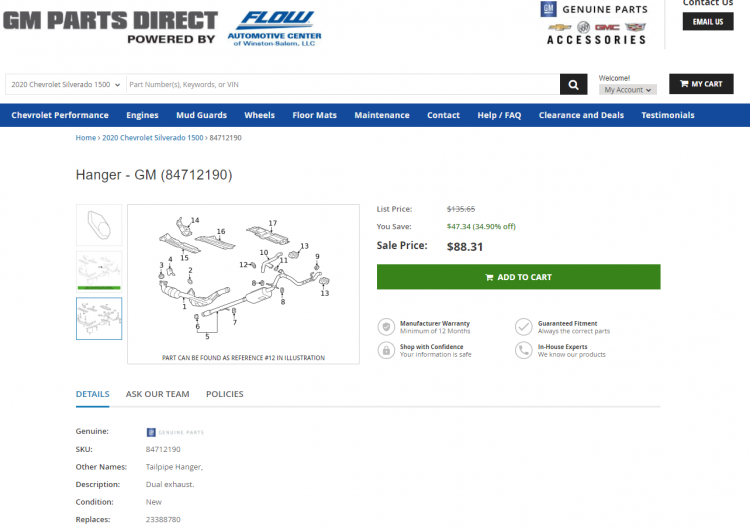
Task: Click the green Add to Cart button
Action: click(x=518, y=277)
